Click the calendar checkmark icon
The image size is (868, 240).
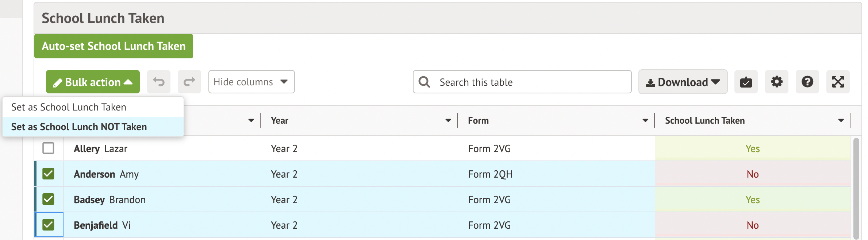[x=746, y=82]
